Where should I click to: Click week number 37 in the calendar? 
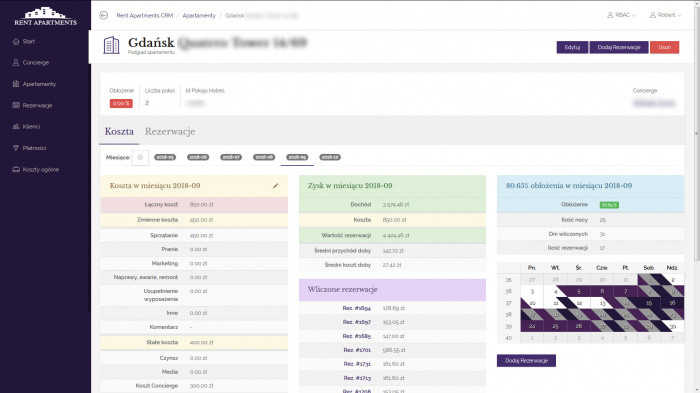[508, 303]
